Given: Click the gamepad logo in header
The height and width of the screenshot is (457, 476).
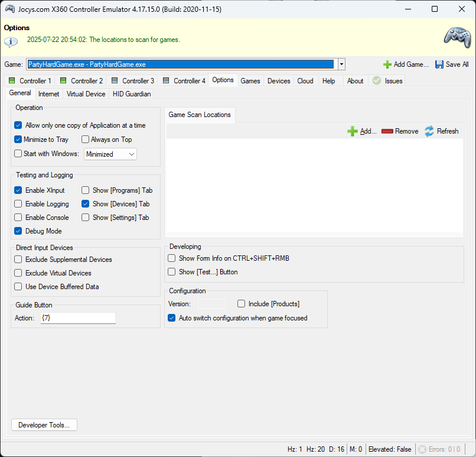Looking at the screenshot, I should tap(458, 38).
